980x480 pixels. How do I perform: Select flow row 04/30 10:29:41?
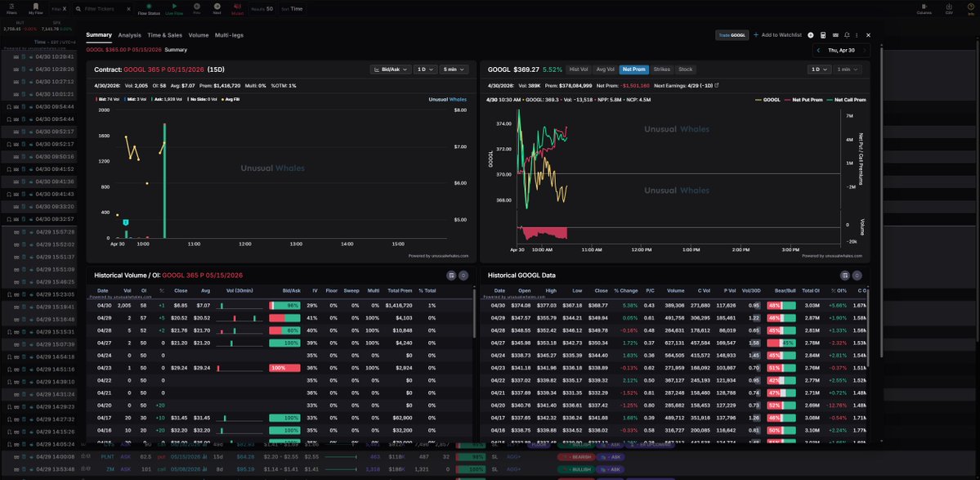(x=38, y=56)
